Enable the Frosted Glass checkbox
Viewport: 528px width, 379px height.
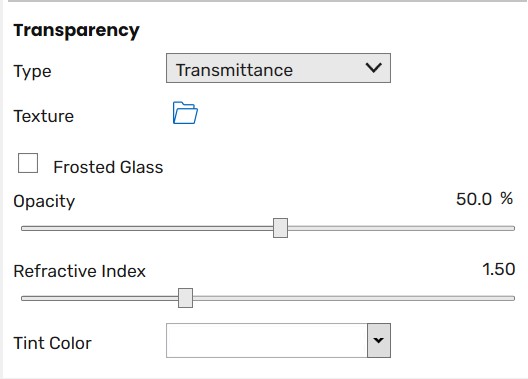(x=28, y=163)
